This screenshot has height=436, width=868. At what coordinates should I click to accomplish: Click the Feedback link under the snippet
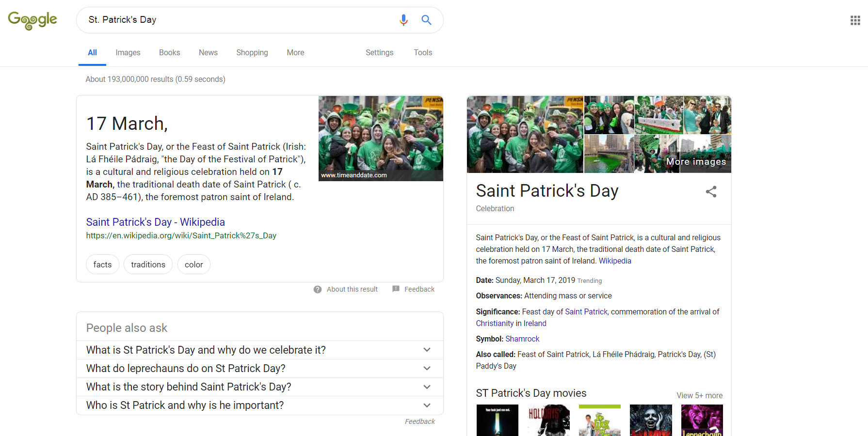coord(419,289)
